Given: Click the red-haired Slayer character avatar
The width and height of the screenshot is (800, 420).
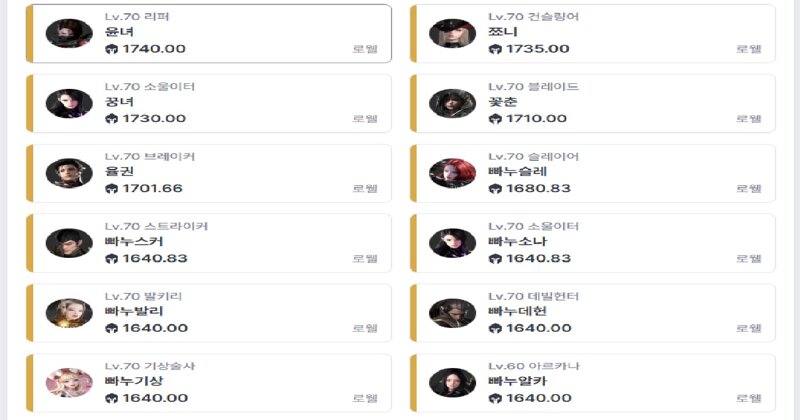Looking at the screenshot, I should tap(452, 173).
